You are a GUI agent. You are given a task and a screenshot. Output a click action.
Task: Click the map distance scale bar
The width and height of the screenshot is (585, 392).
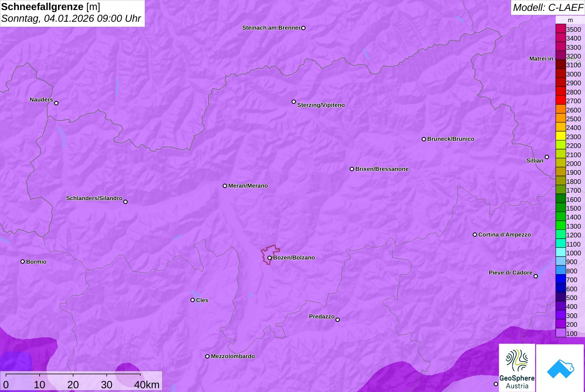pos(73,374)
